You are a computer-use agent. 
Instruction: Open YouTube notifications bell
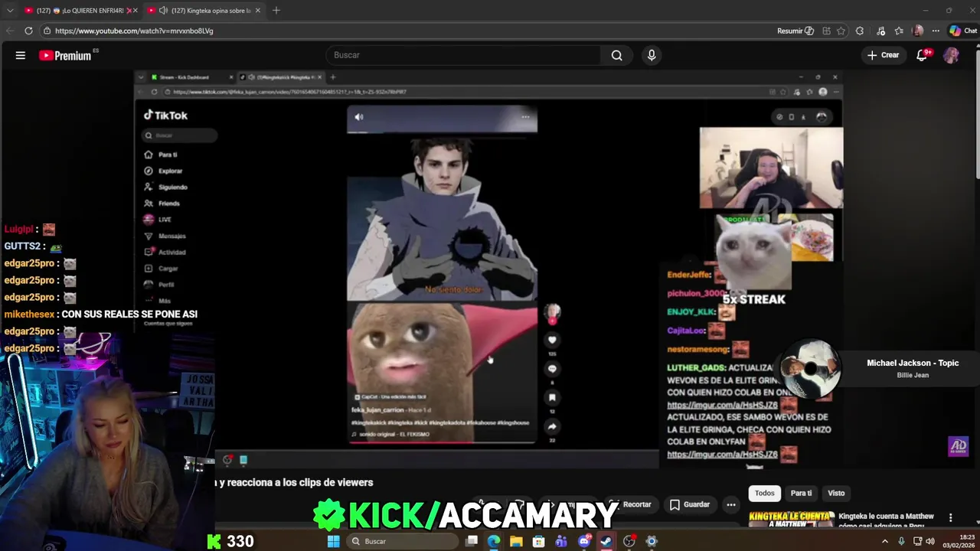coord(923,55)
